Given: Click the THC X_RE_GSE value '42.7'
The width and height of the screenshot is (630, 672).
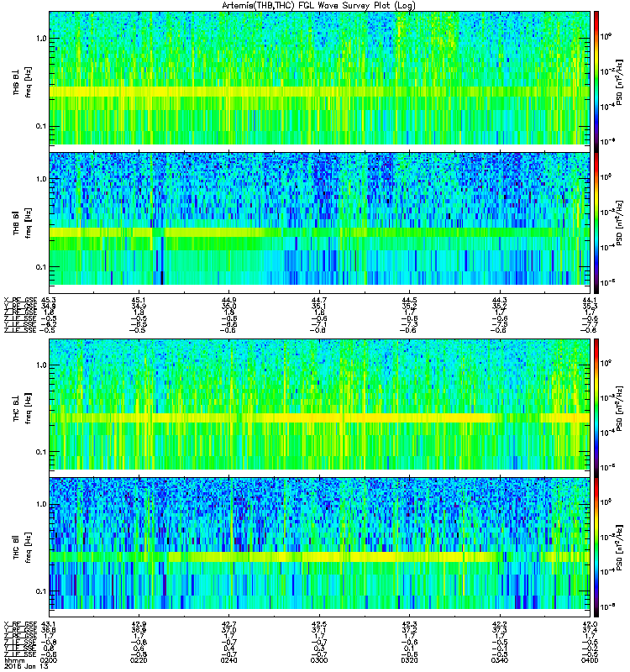Looking at the screenshot, I should click(228, 624).
